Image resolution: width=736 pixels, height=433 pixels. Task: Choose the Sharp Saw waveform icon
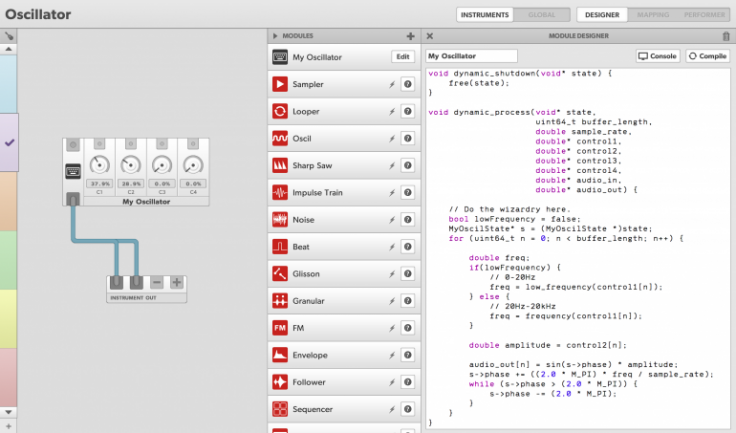281,165
